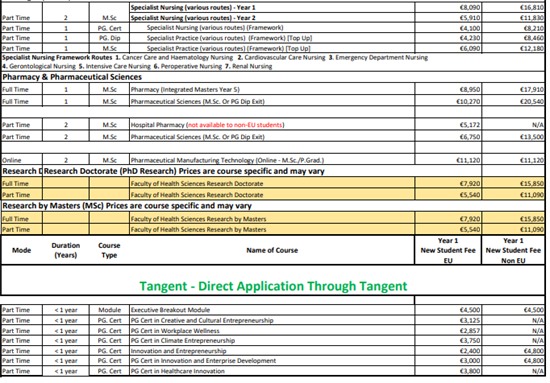550x383 pixels.
Task: Select the Name of Course column header
Action: tap(272, 250)
